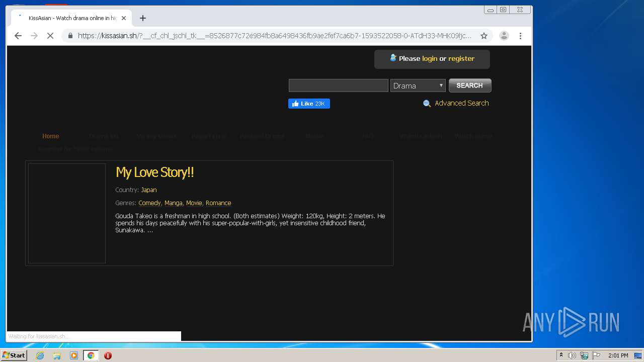
Task: Open the Windows Start menu
Action: click(14, 355)
